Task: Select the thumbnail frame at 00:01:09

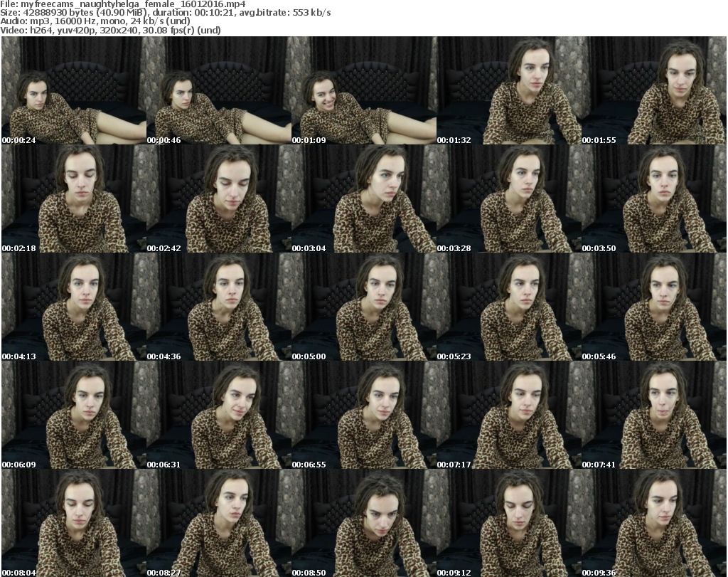Action: point(363,90)
